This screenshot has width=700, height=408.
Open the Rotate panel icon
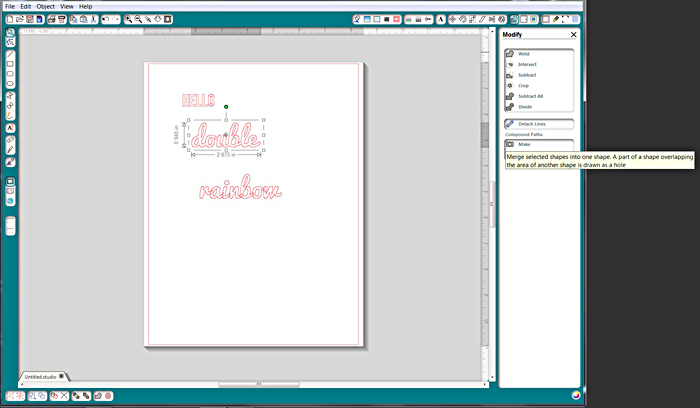[463, 19]
